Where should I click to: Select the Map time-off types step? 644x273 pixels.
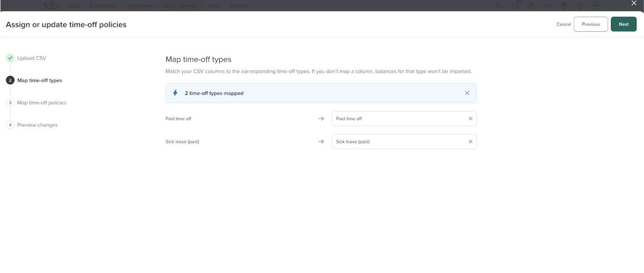click(x=40, y=81)
